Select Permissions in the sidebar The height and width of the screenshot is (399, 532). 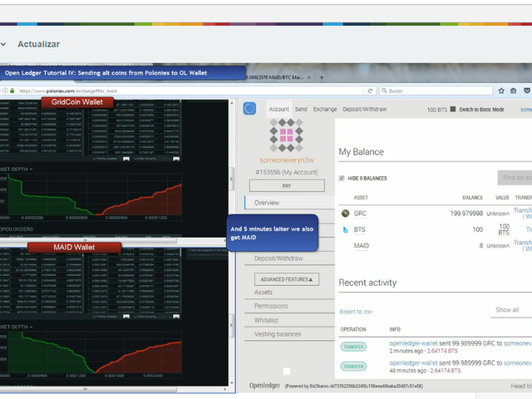(x=273, y=306)
